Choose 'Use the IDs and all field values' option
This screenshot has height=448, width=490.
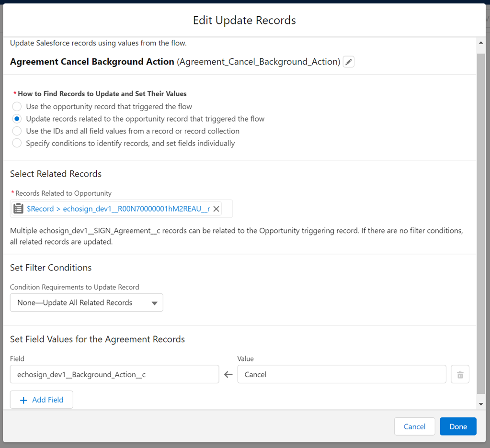pos(17,131)
